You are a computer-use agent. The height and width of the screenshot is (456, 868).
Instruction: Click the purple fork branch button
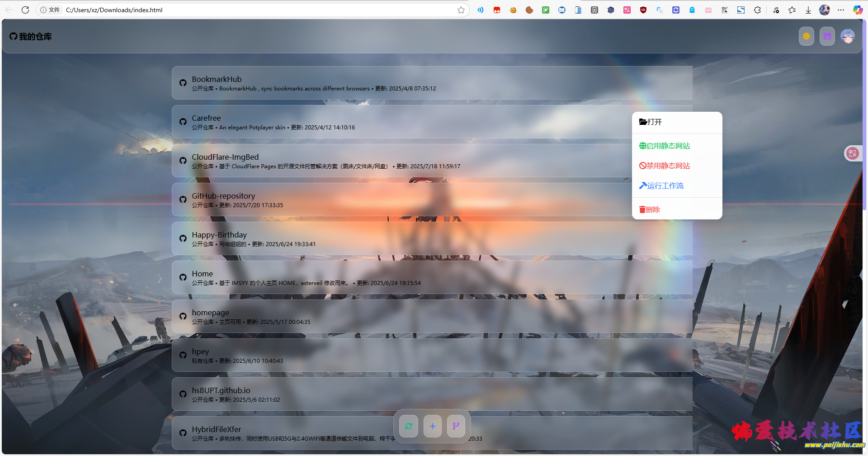(456, 426)
